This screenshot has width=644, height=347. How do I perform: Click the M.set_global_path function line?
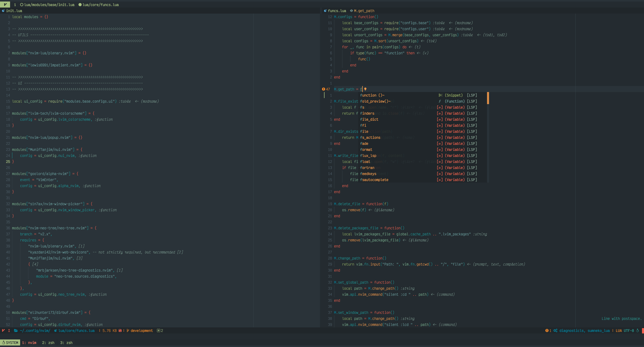(364, 282)
